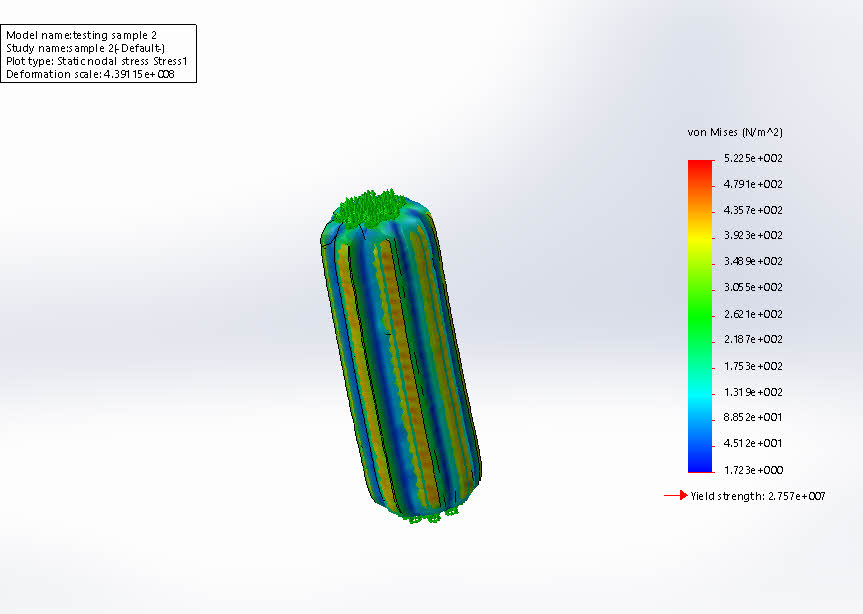Click the legend value 2.187e+002
This screenshot has width=863, height=614.
(753, 339)
